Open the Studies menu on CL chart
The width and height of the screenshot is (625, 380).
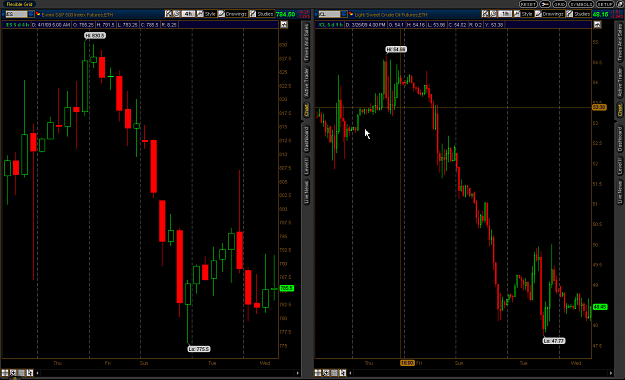tap(578, 14)
